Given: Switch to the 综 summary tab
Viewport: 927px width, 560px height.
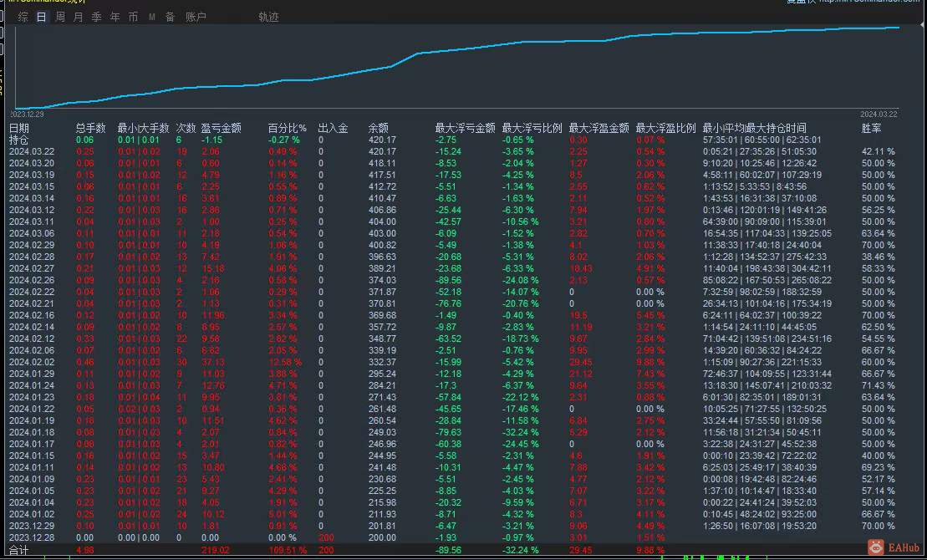Looking at the screenshot, I should click(23, 18).
